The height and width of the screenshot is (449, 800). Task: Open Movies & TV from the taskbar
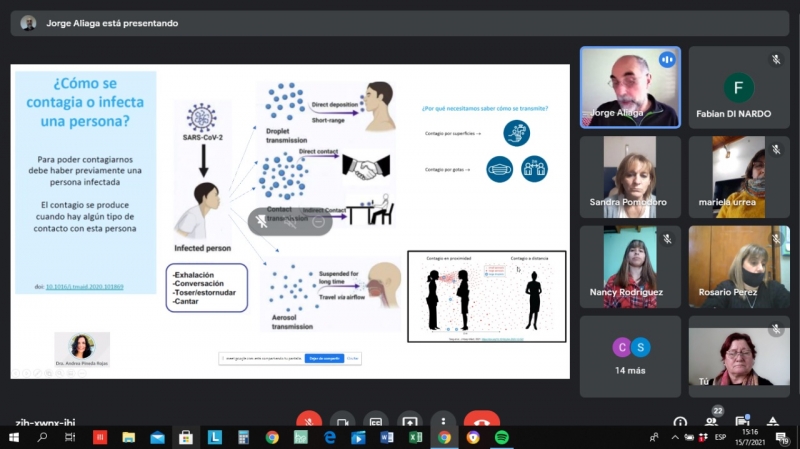pos(358,437)
